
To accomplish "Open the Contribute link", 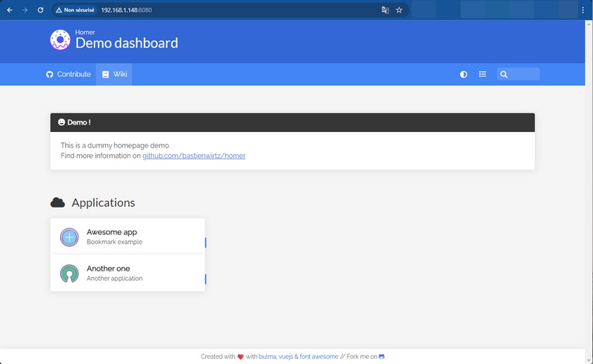I will (x=68, y=74).
